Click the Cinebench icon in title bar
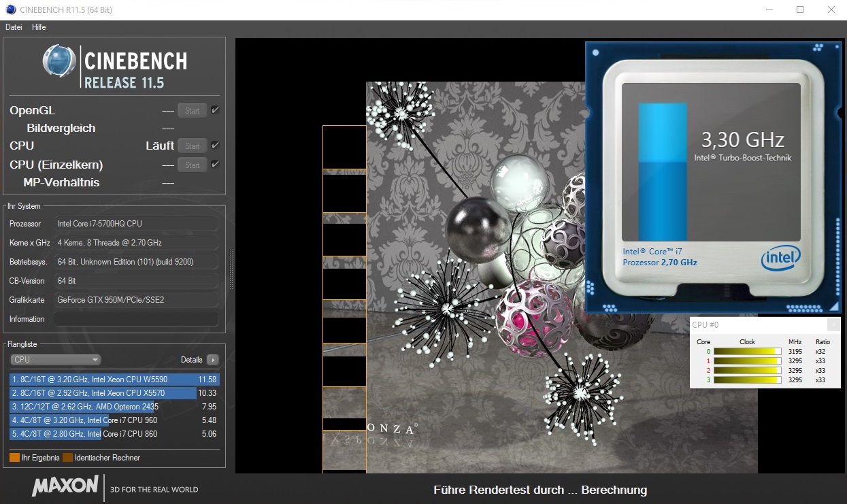Screen dimensions: 847x504 click(11, 10)
